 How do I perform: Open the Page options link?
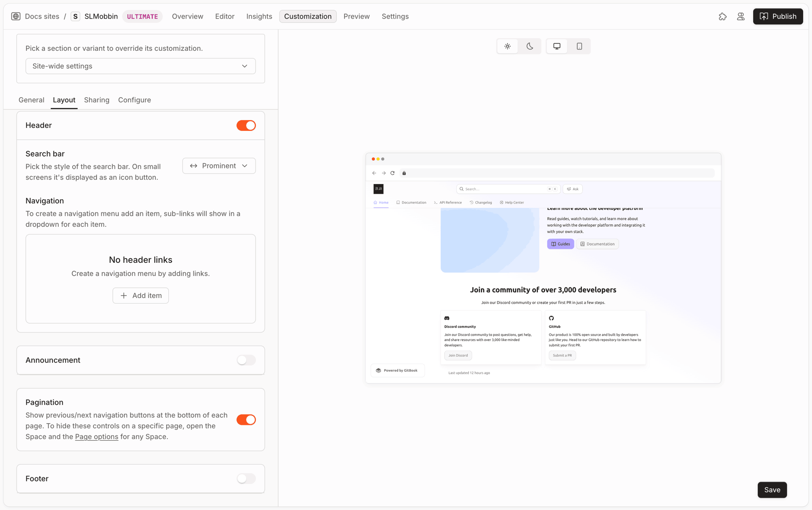click(96, 437)
